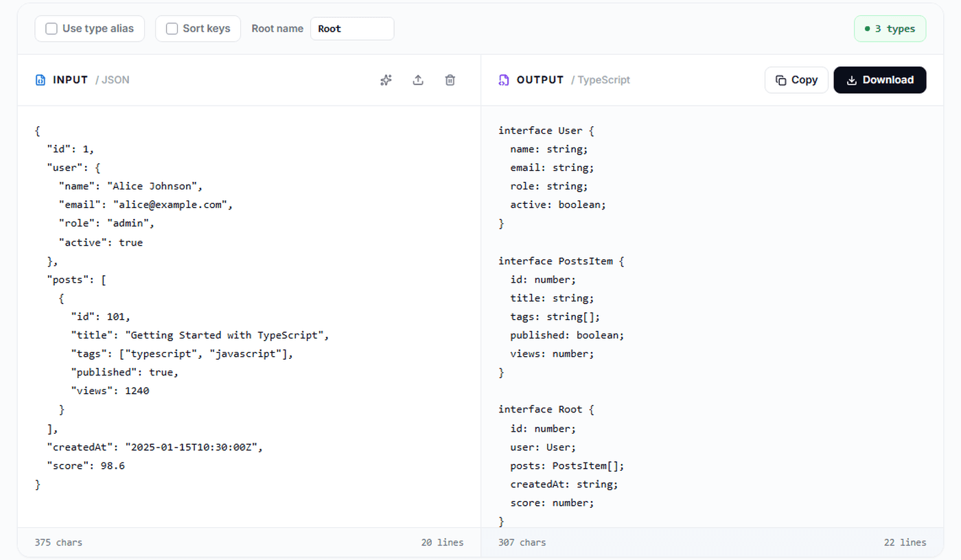Click the 3 types status badge
The image size is (961, 560).
[x=890, y=29]
